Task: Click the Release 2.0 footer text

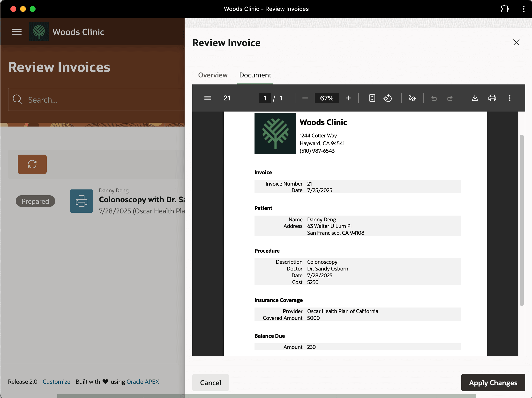Action: coord(22,382)
